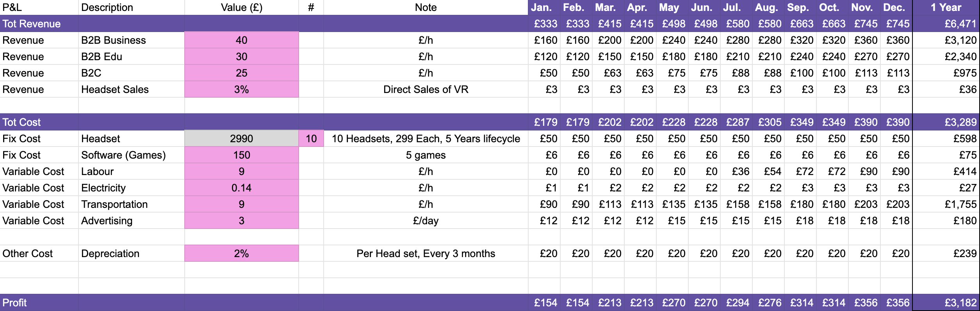Select the note '10 Headsets, 299 Each, 5 Years lifecycle'

426,139
